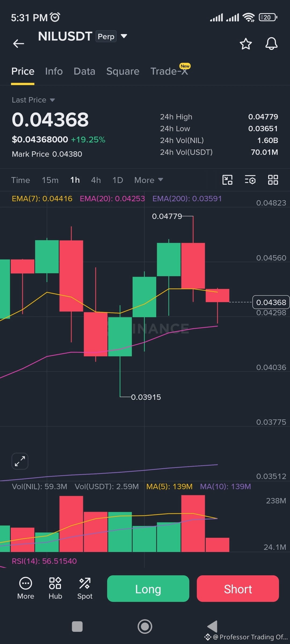Tap the Perp contract type label
The width and height of the screenshot is (290, 644).
pos(106,36)
